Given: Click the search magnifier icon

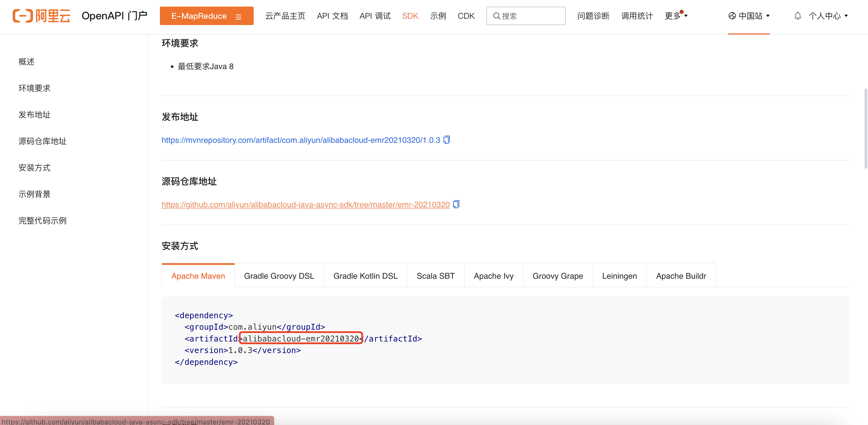Looking at the screenshot, I should click(x=496, y=16).
